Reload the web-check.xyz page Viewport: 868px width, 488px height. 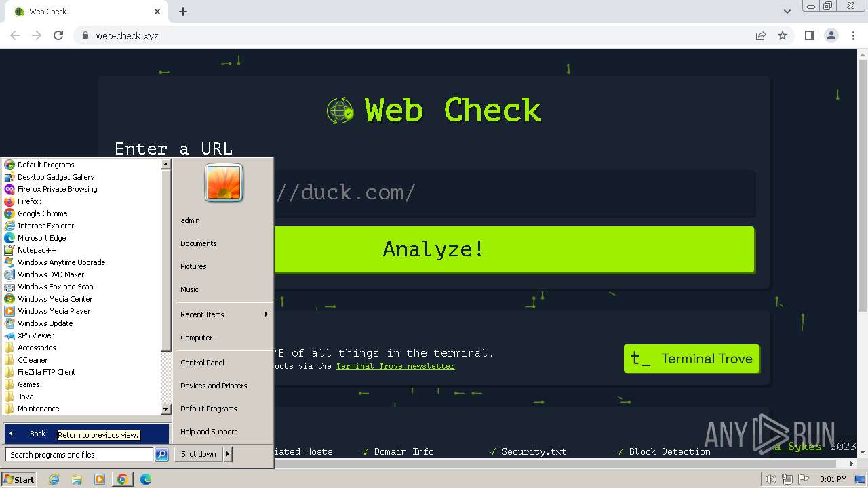58,35
